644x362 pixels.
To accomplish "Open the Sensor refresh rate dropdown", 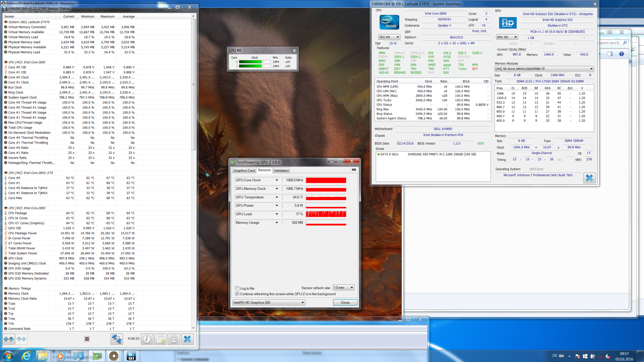I will pyautogui.click(x=352, y=288).
